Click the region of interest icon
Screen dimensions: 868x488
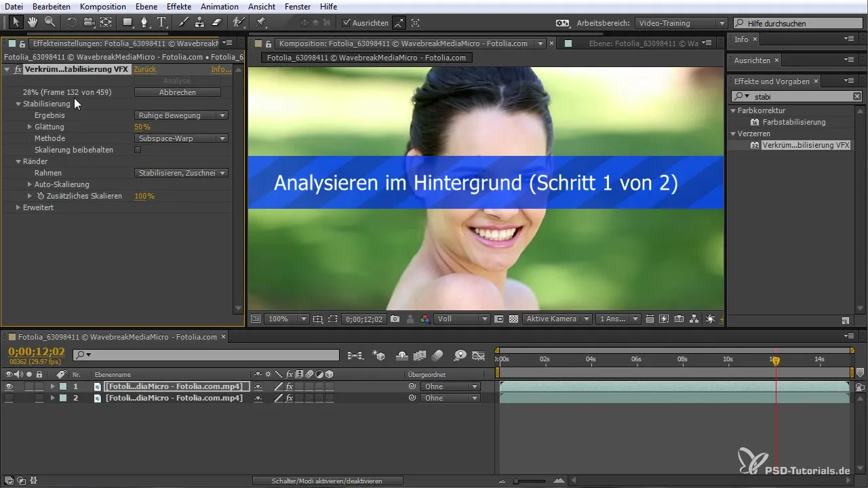pyautogui.click(x=499, y=319)
